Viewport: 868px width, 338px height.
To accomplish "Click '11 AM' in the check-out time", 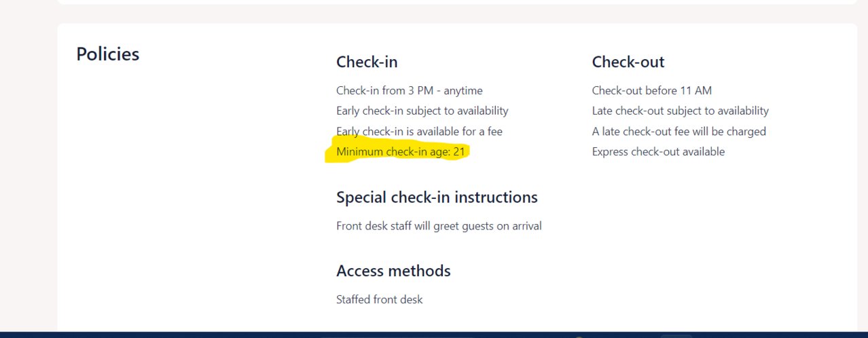I will [x=698, y=90].
